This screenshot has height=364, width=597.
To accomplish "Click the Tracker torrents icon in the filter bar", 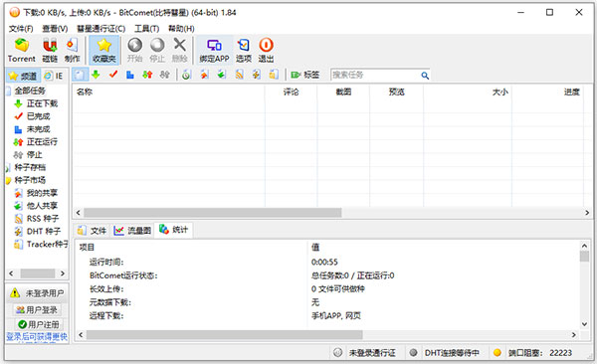I will tap(274, 75).
